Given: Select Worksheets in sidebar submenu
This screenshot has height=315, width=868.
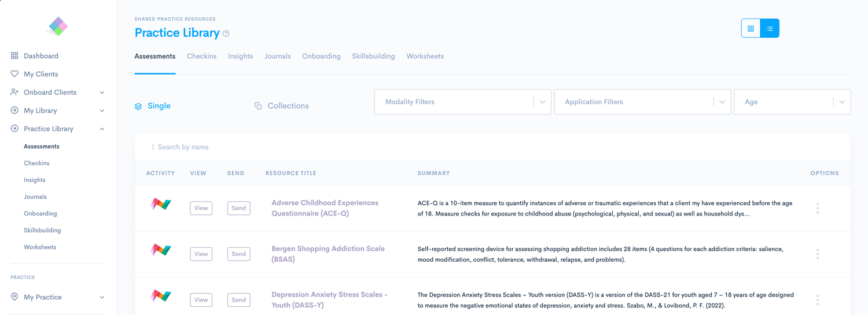Looking at the screenshot, I should click(40, 247).
